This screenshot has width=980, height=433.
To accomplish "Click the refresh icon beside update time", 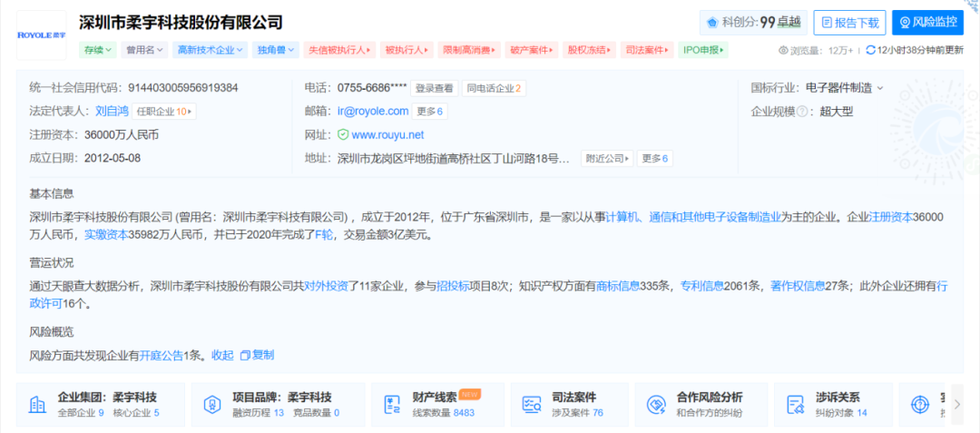I will pyautogui.click(x=870, y=51).
